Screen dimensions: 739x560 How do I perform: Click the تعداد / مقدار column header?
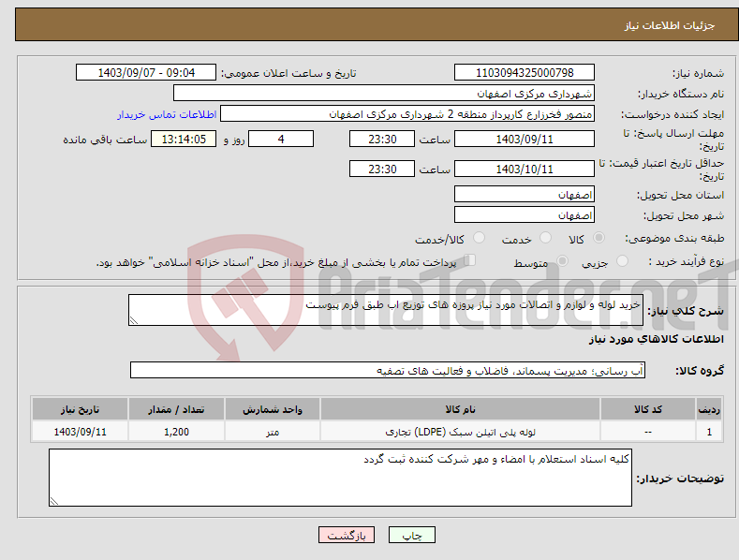click(x=176, y=409)
